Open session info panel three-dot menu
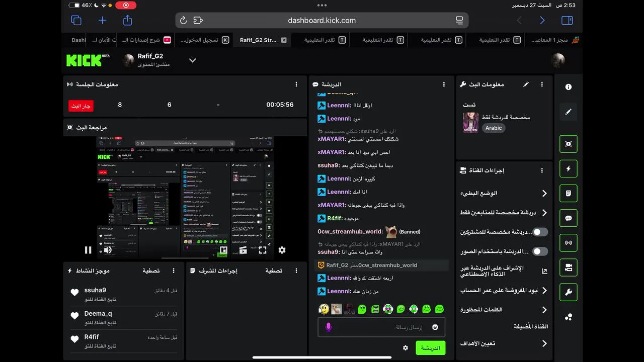Viewport: 644px width, 362px height. (x=296, y=84)
